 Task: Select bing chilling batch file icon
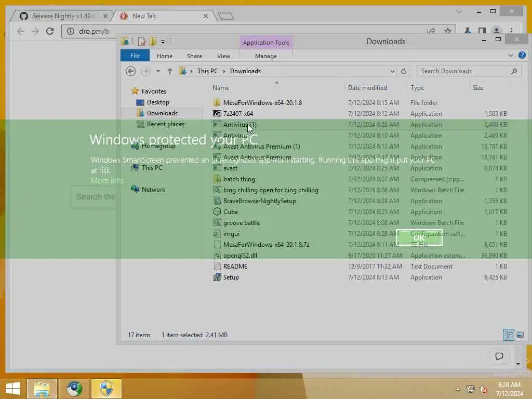pos(217,190)
